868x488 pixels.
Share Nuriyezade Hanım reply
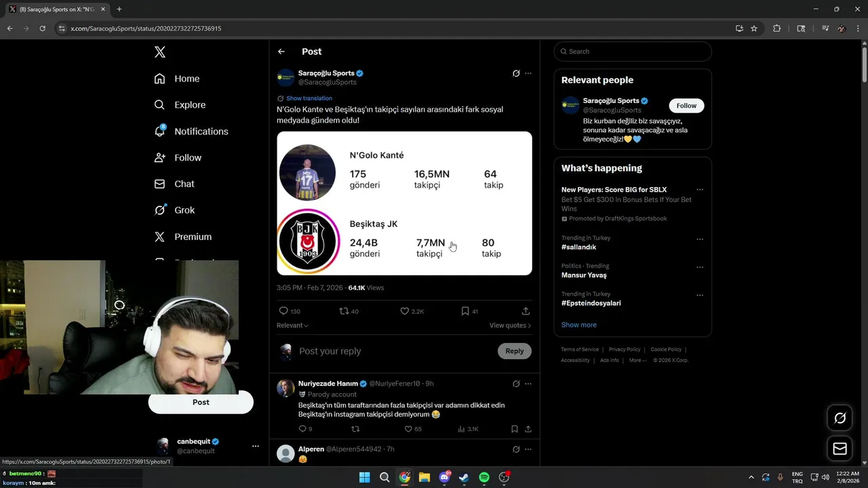click(528, 429)
